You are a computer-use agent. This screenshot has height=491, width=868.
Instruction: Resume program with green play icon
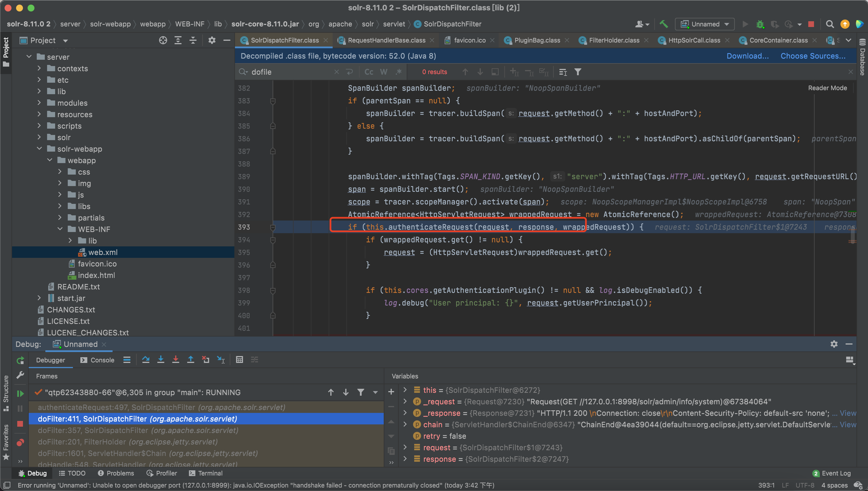point(20,393)
